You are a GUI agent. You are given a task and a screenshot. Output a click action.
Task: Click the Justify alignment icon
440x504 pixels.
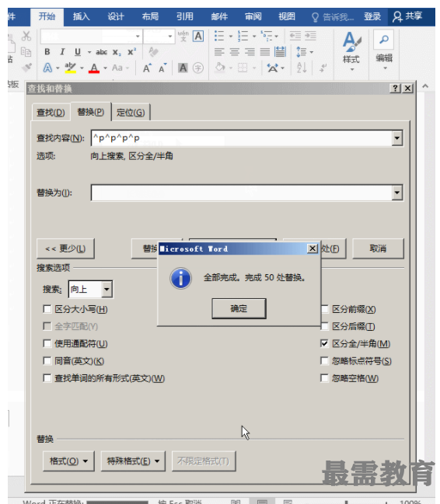pos(265,52)
